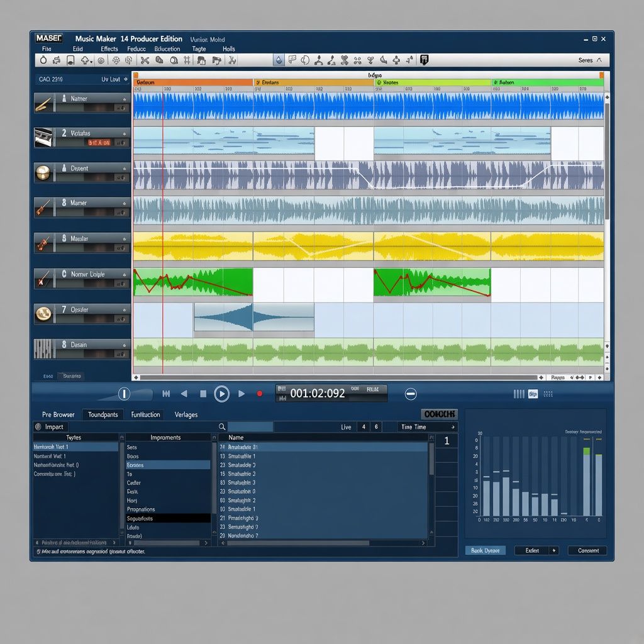Screen dimensions: 644x644
Task: Click the black square icon at toolbar end
Action: click(x=425, y=60)
